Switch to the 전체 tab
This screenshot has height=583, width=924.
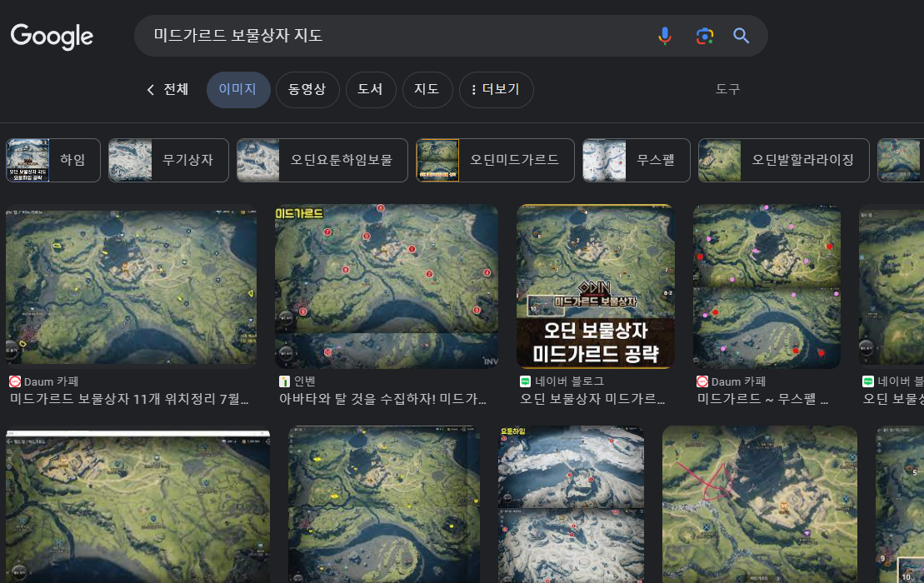pos(176,89)
